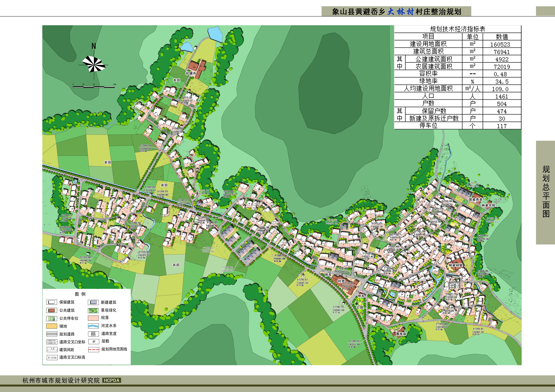Click the 数值 column header

point(502,37)
